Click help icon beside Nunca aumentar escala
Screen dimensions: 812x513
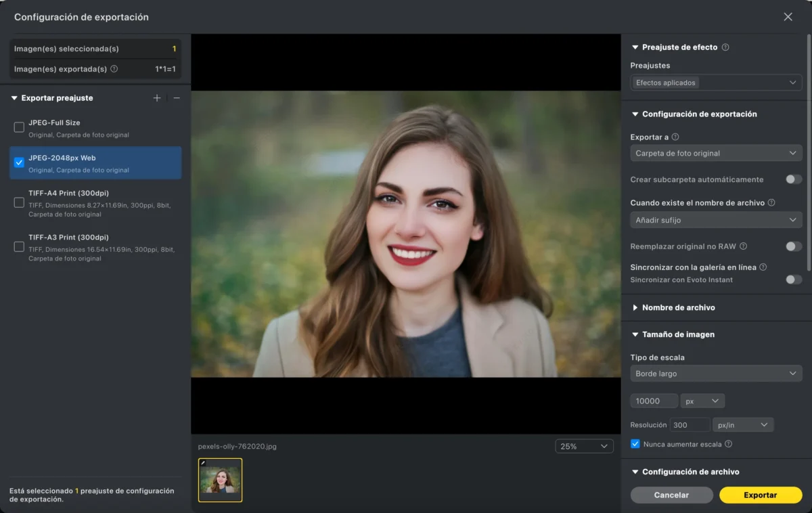pos(728,444)
